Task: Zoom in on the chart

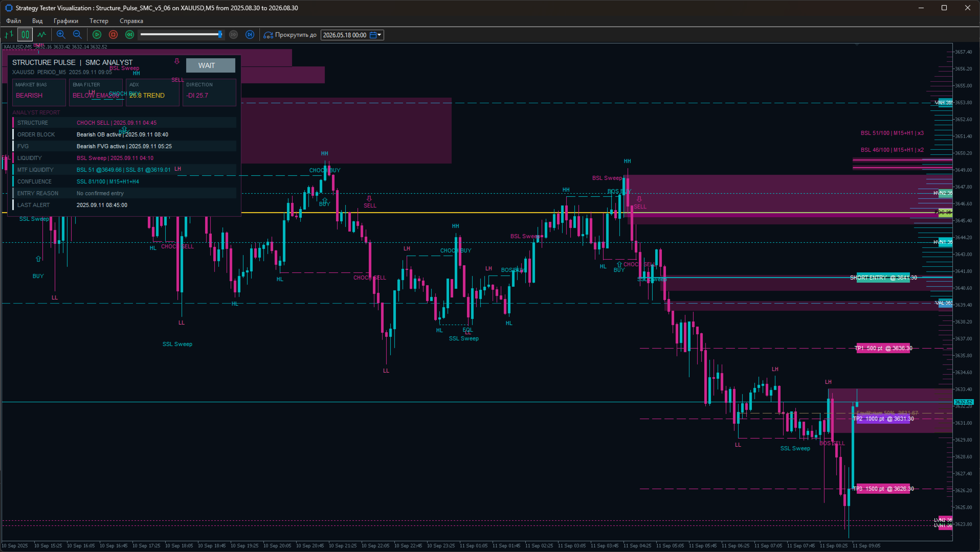Action: 61,35
